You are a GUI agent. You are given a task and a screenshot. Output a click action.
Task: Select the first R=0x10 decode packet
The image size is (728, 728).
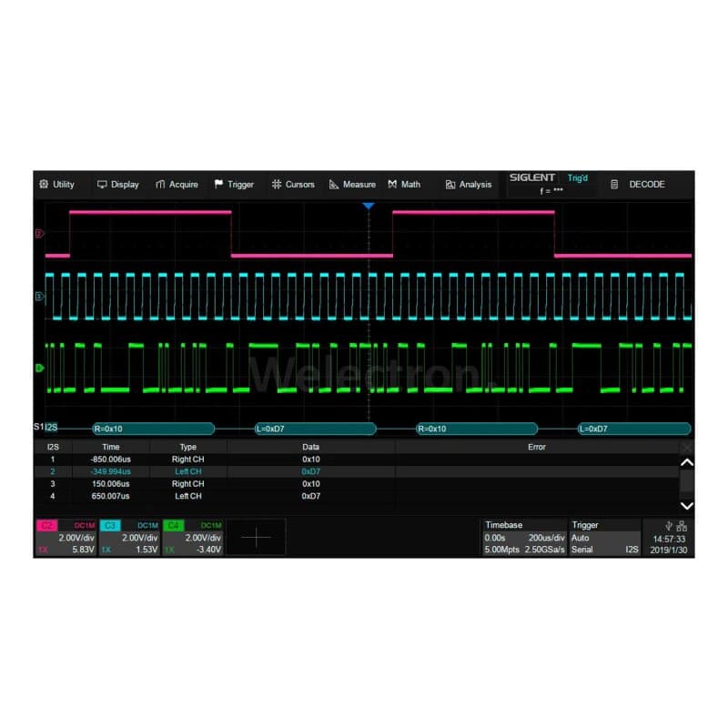point(153,429)
